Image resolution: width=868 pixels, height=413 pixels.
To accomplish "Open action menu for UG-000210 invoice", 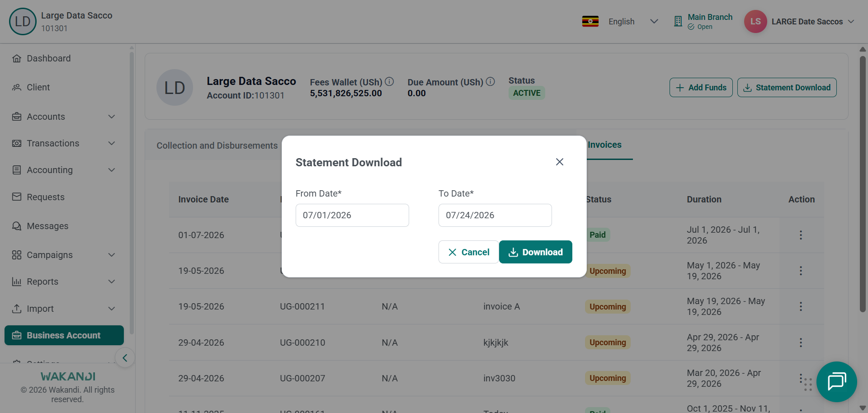I will pyautogui.click(x=801, y=343).
